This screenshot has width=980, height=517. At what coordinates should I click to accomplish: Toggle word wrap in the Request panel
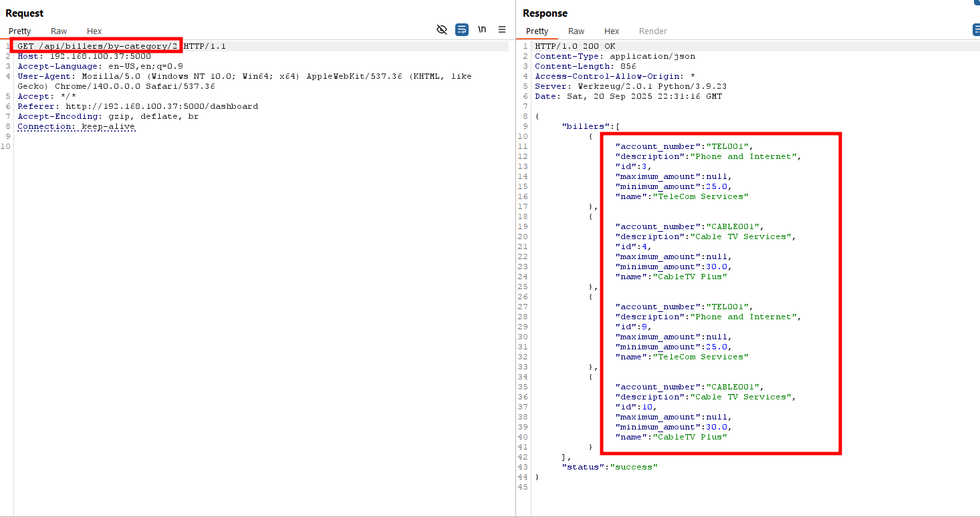pyautogui.click(x=462, y=30)
